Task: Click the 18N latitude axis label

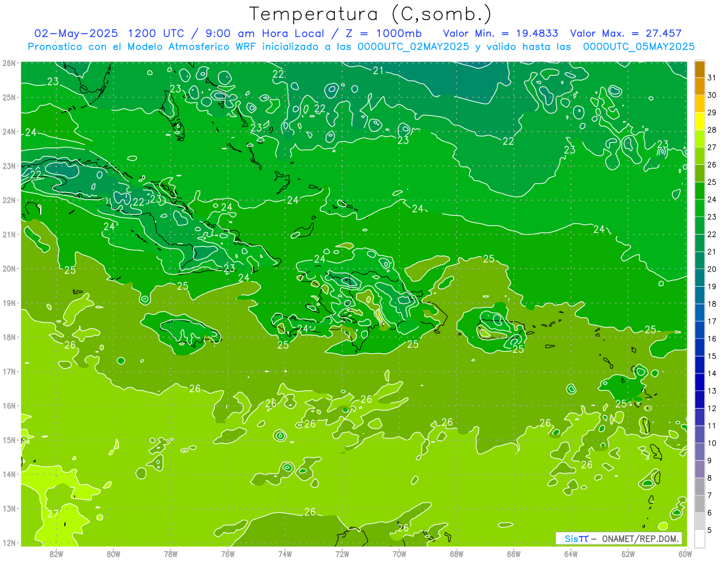Action: click(8, 337)
